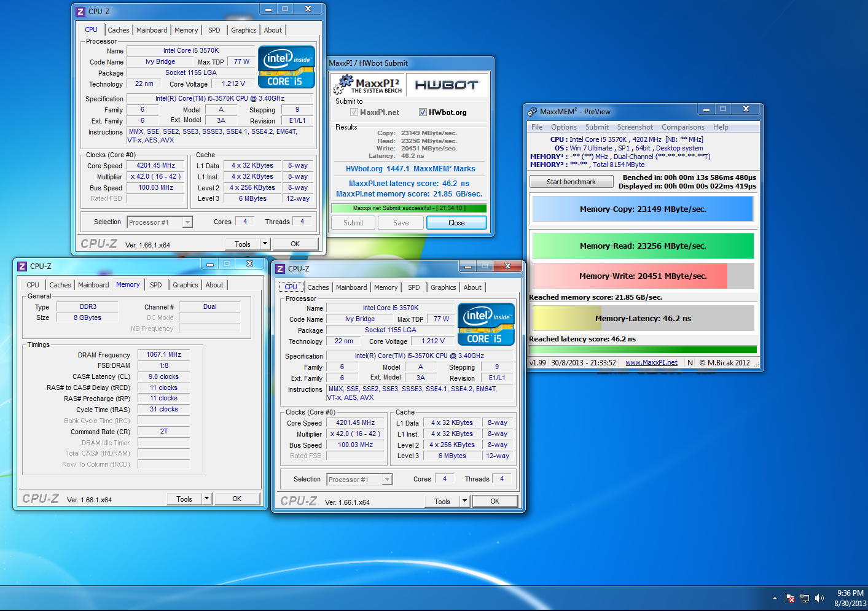Open the www.MaxxPI.net link
The width and height of the screenshot is (868, 611).
tap(651, 362)
